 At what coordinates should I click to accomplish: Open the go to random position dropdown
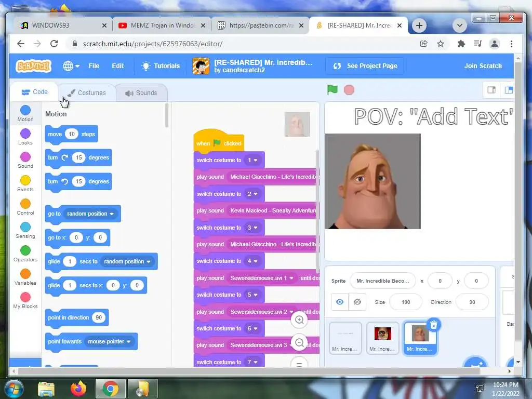90,214
